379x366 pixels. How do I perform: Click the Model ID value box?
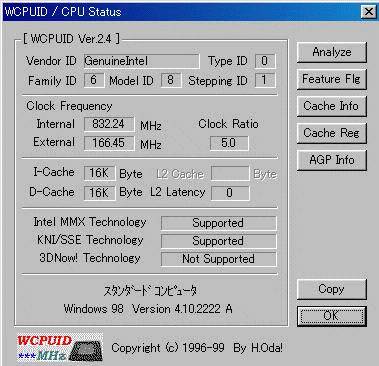[x=171, y=80]
